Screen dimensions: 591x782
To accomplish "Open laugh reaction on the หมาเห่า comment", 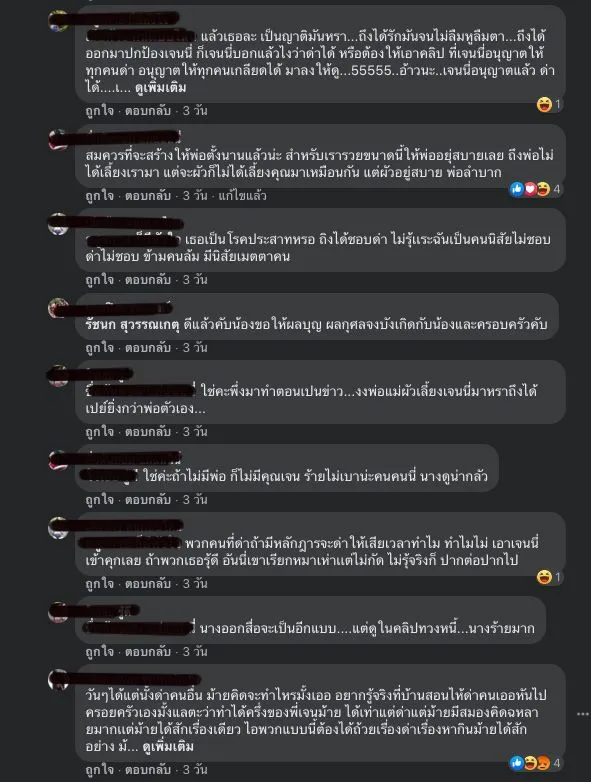I will click(545, 577).
